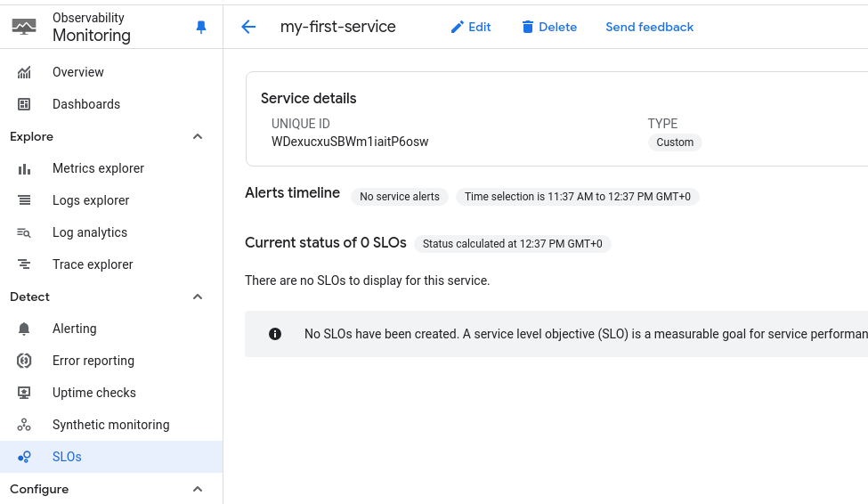Click the TYPE label
Screen dimensions: 868x504
[x=662, y=124]
